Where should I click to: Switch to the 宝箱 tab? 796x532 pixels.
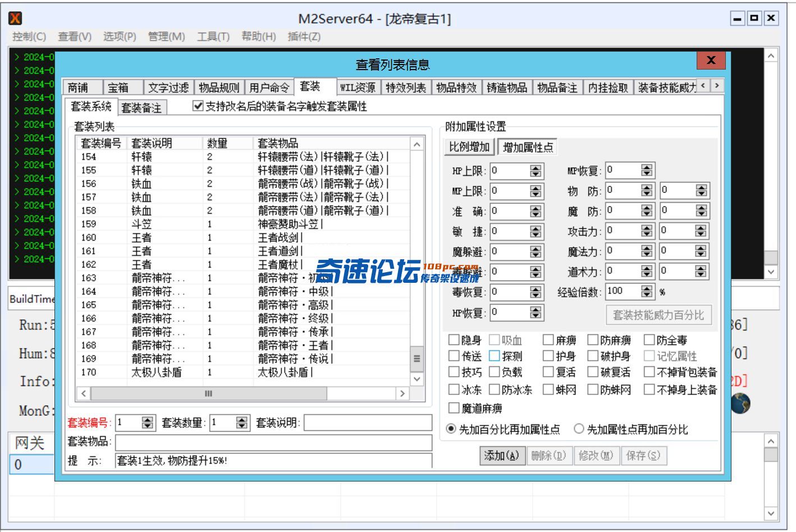(x=122, y=88)
